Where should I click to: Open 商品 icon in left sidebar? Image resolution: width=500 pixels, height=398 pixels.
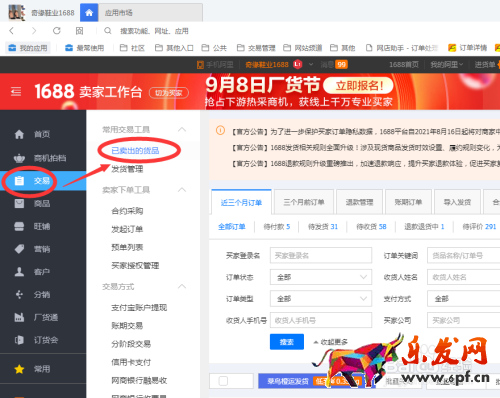tap(19, 203)
